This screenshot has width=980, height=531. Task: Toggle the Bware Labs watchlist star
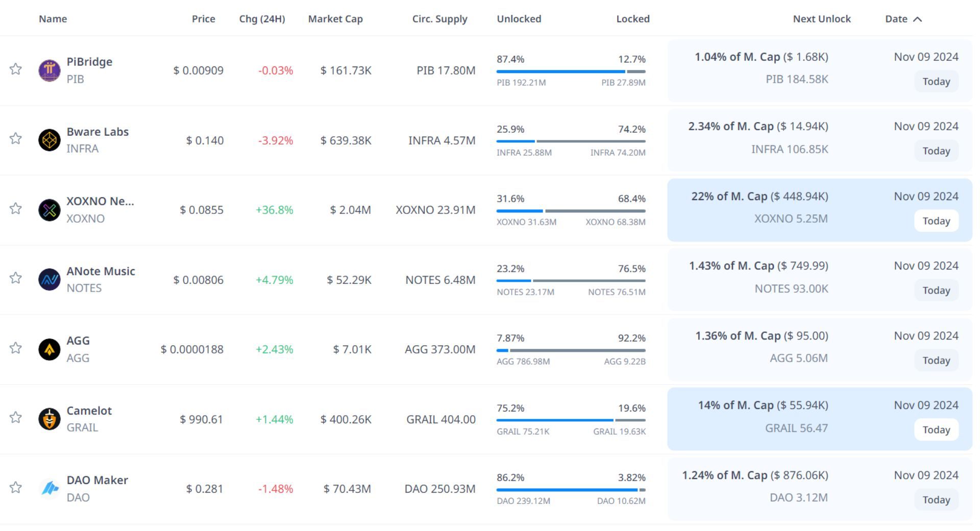click(x=16, y=138)
